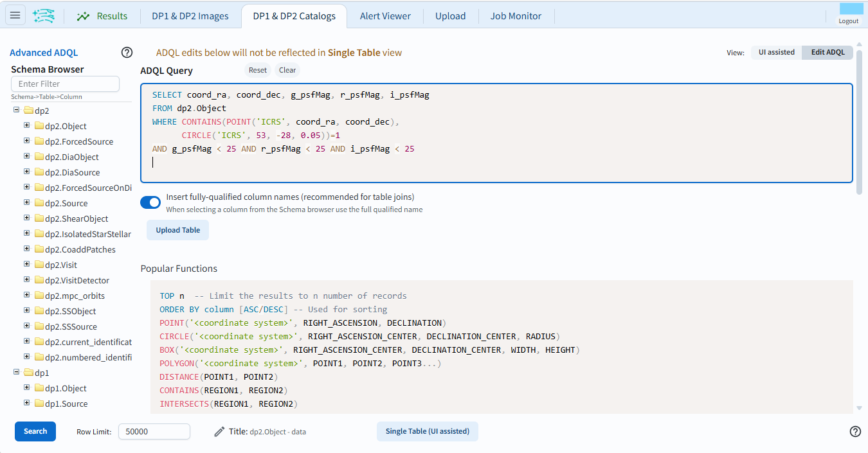The image size is (868, 453).
Task: Expand the dp2.numbered_identifi table node
Action: click(27, 357)
